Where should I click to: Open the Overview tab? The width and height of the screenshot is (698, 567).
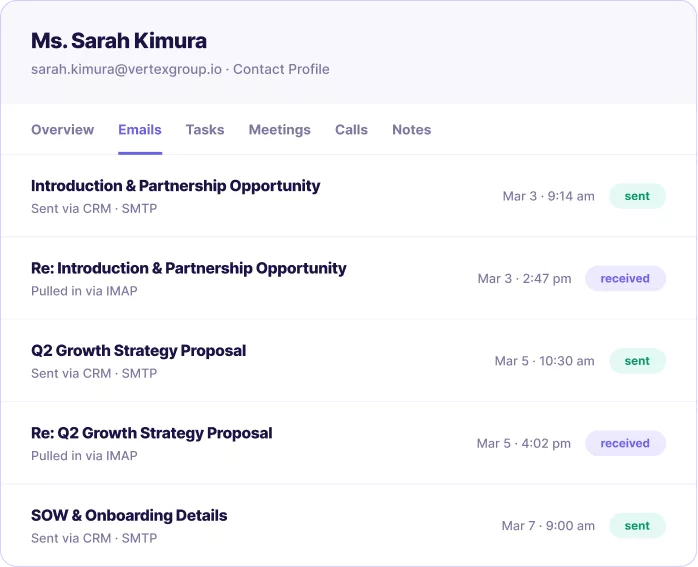click(62, 130)
